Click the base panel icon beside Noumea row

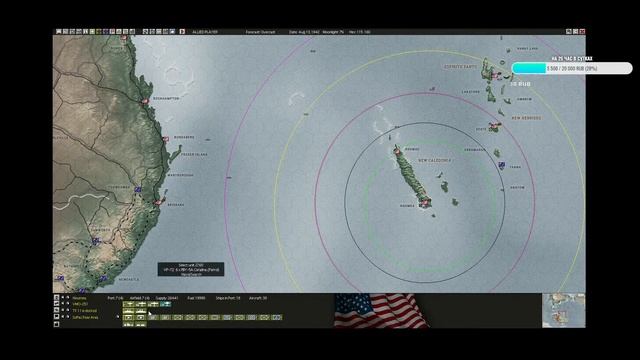click(56, 298)
